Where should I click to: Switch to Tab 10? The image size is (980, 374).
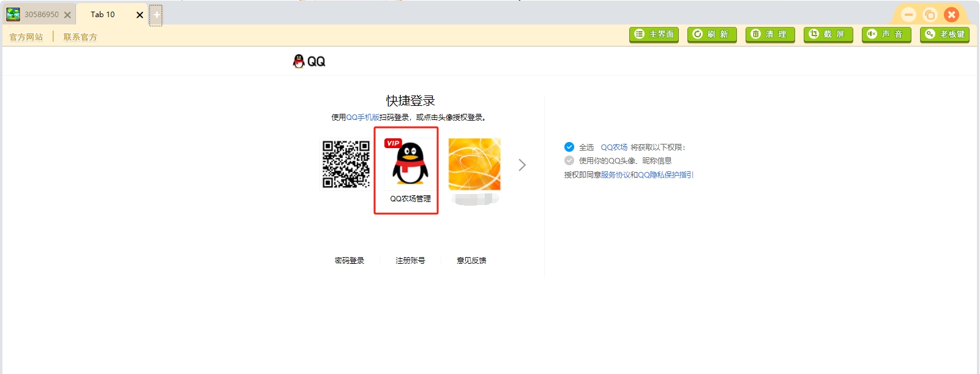pyautogui.click(x=103, y=15)
